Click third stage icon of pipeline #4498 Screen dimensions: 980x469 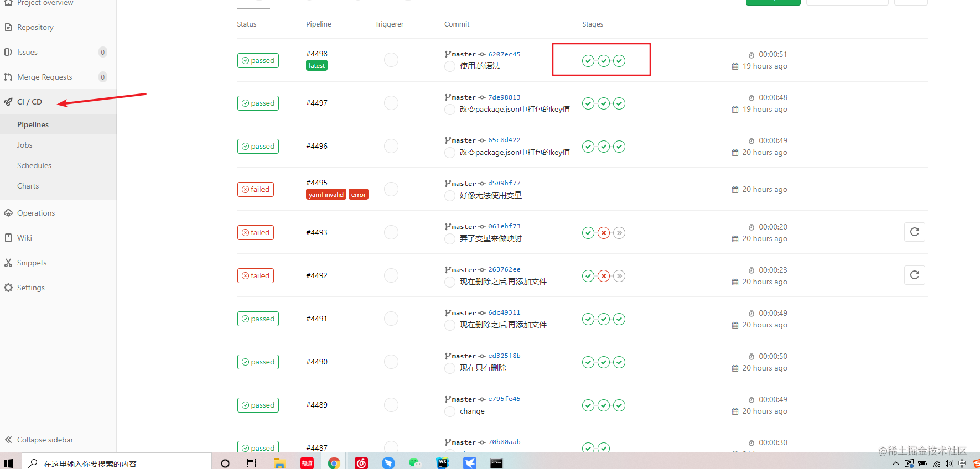coord(619,61)
